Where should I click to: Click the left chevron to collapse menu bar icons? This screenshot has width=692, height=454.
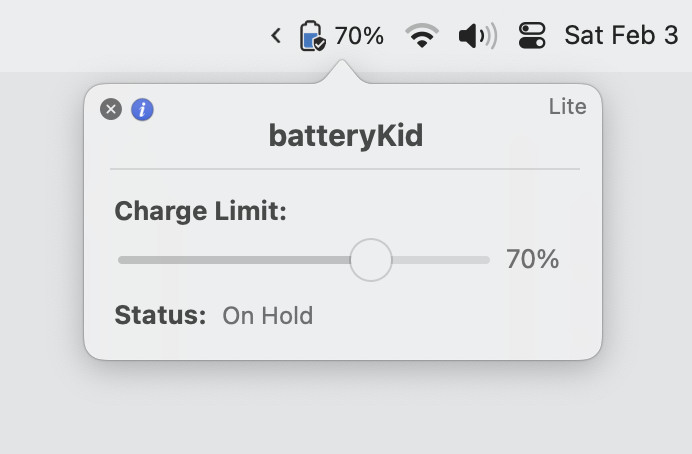276,36
